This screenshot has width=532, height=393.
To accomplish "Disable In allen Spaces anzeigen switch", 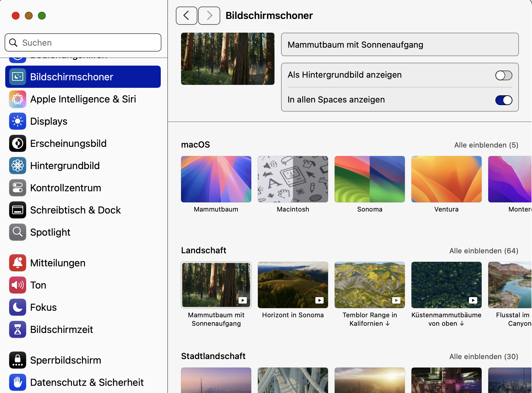I will pyautogui.click(x=504, y=100).
